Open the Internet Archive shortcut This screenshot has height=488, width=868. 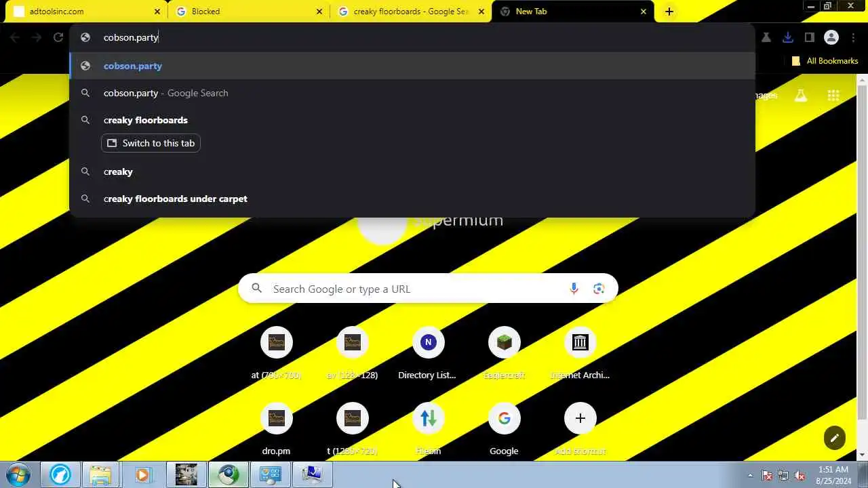(x=580, y=353)
